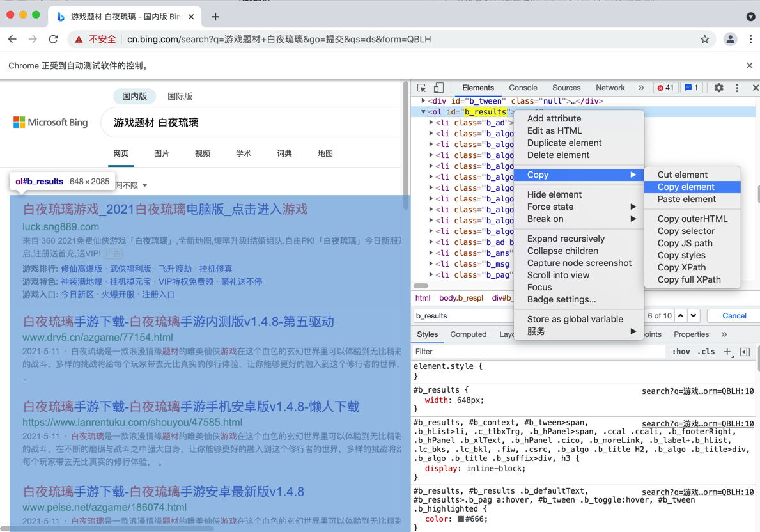Open the Computed tab
Image resolution: width=760 pixels, height=532 pixels.
(469, 334)
